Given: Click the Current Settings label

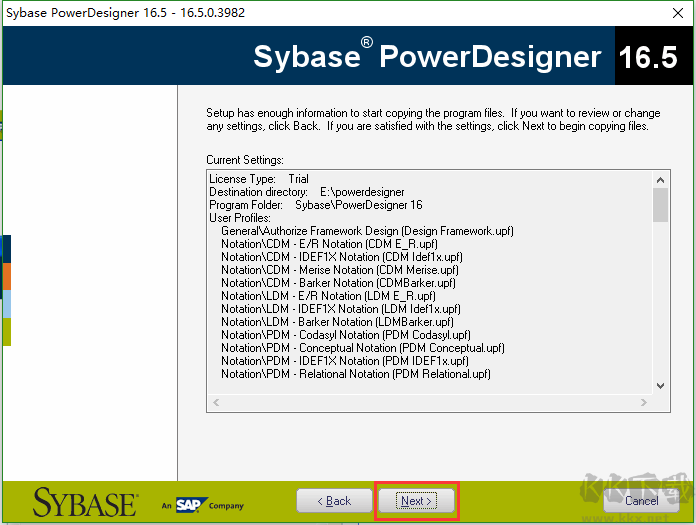Looking at the screenshot, I should tap(245, 160).
